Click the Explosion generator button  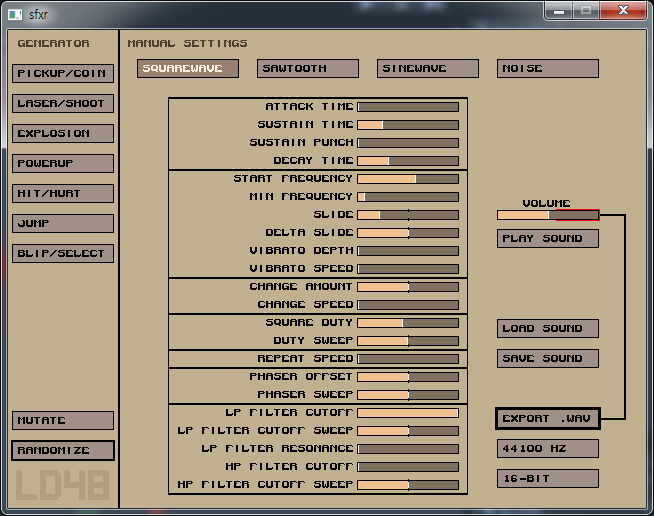[63, 133]
